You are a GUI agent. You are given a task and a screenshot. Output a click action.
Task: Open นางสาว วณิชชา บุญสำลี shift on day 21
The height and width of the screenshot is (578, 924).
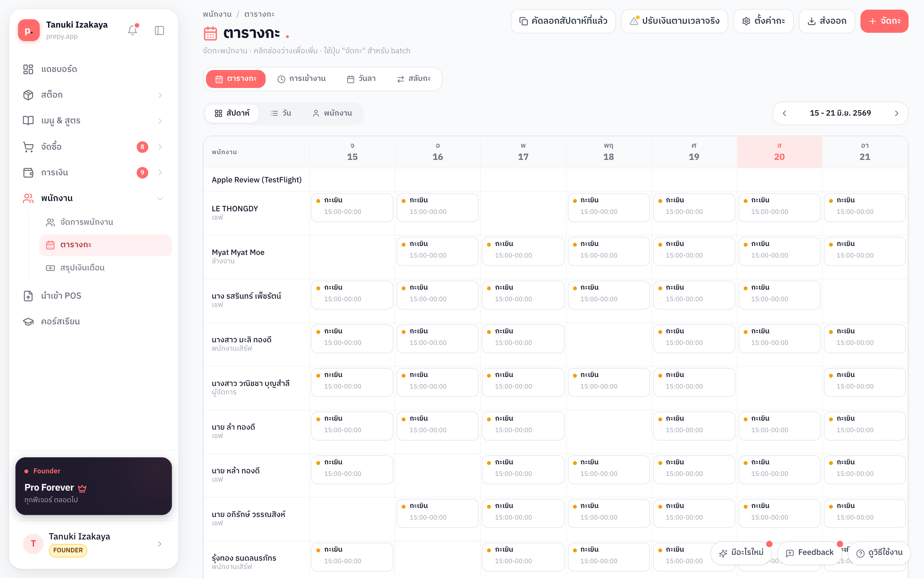(865, 382)
